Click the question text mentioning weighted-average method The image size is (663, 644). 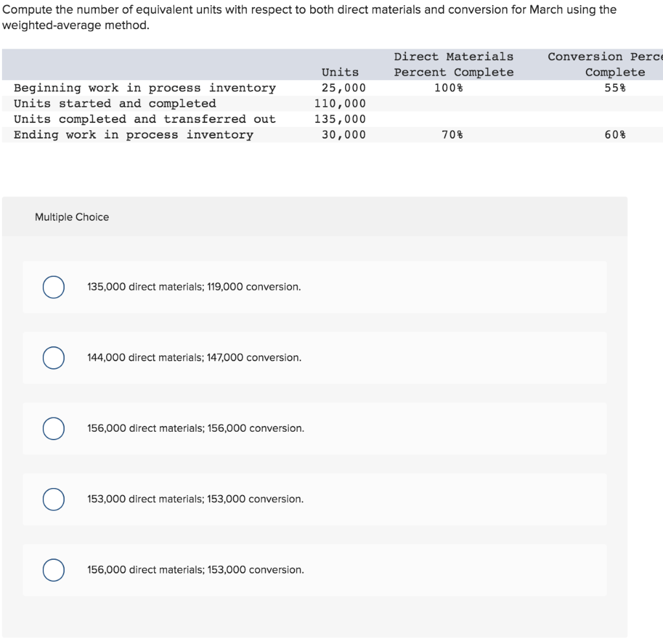coord(309,17)
